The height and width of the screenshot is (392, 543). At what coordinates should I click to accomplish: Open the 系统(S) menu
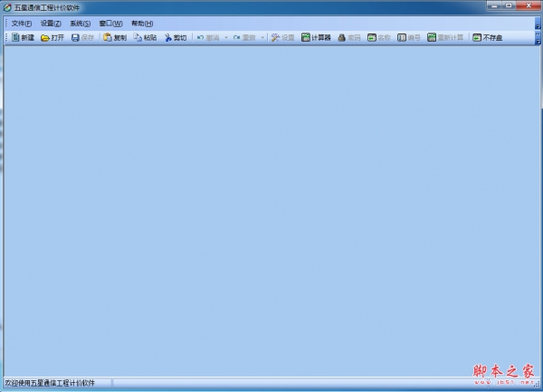click(81, 24)
